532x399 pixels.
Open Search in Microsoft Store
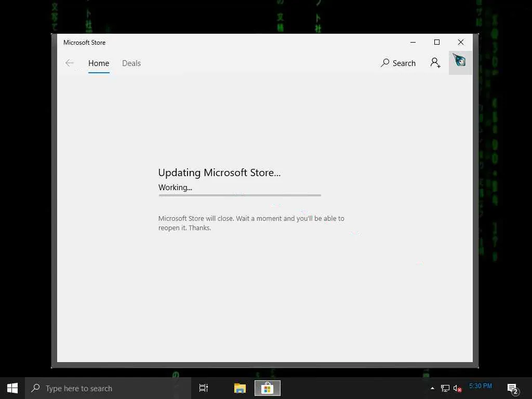(398, 63)
